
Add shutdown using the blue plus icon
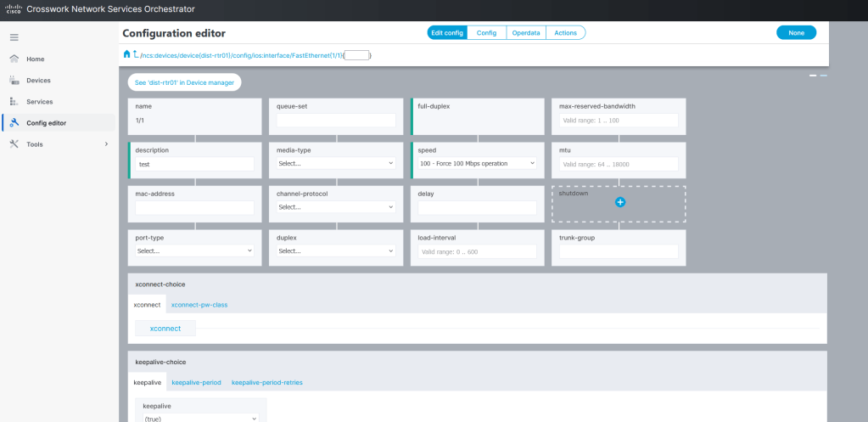[619, 202]
